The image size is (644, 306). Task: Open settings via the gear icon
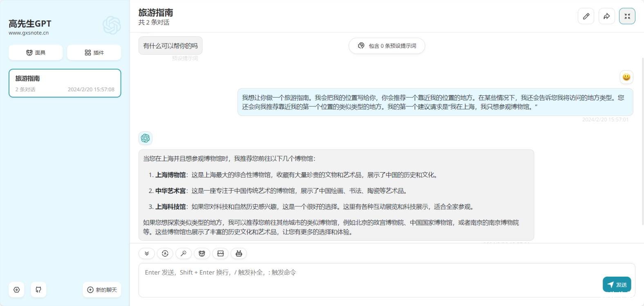tap(17, 290)
